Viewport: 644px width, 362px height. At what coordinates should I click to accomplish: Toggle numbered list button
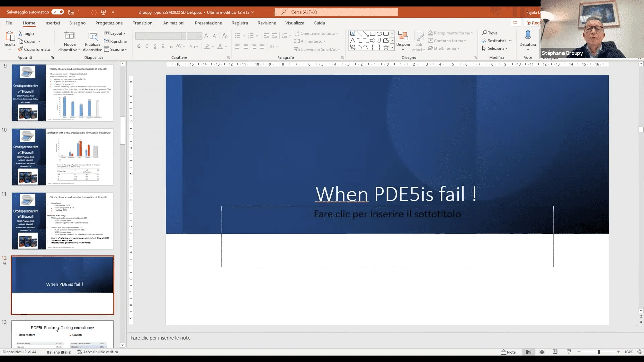point(251,36)
